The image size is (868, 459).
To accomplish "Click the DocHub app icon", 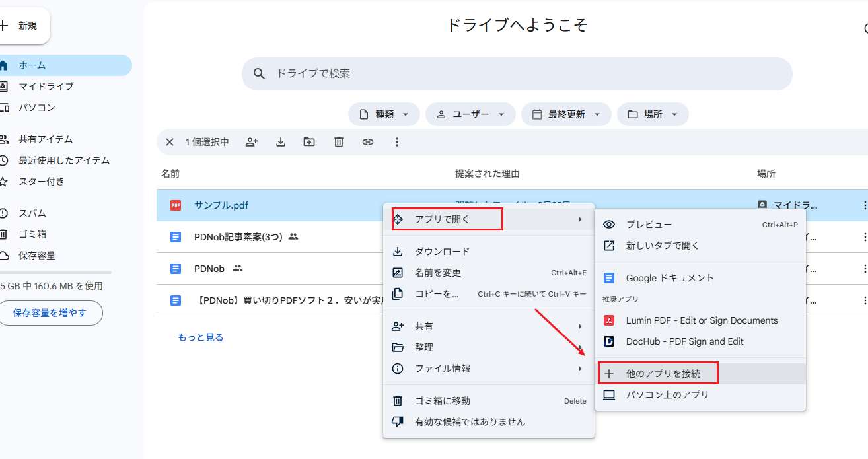I will click(610, 341).
